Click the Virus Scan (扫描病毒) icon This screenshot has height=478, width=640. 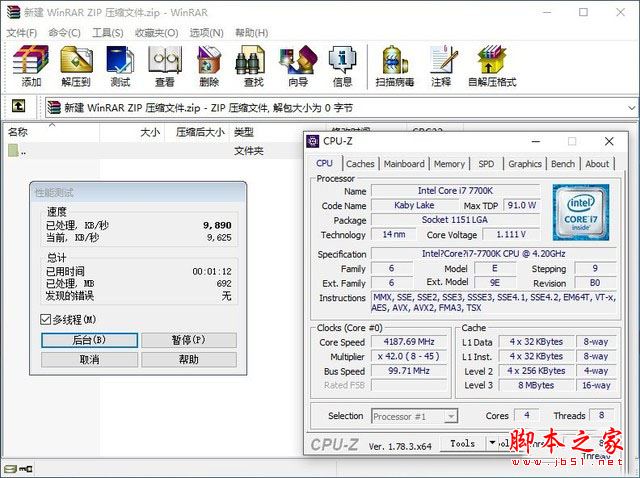click(x=395, y=60)
